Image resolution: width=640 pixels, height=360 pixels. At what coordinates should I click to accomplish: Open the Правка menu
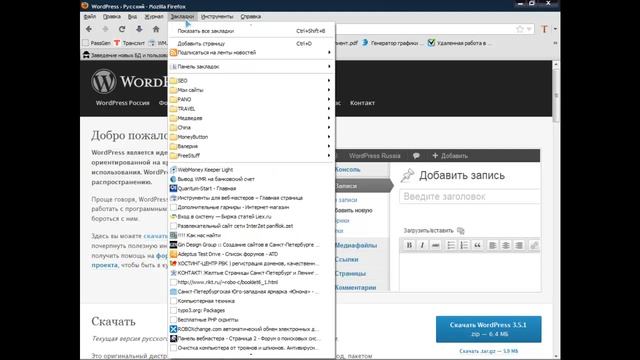tap(111, 16)
